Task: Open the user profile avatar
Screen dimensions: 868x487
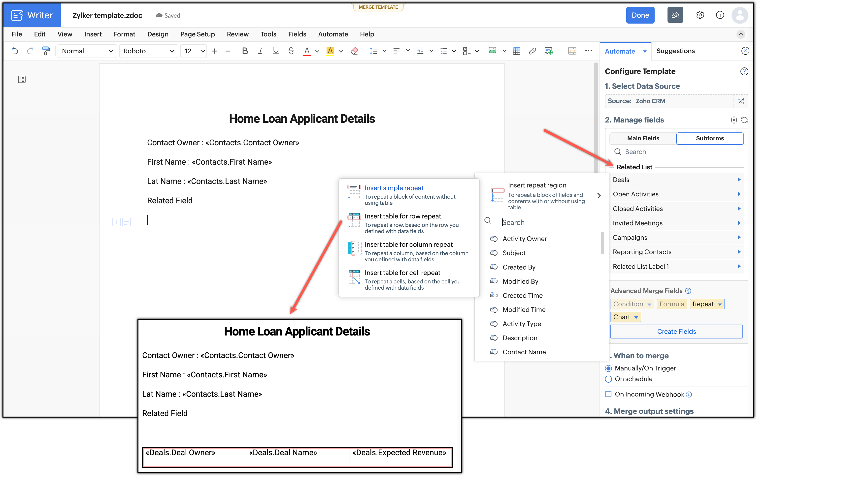Action: [x=740, y=15]
